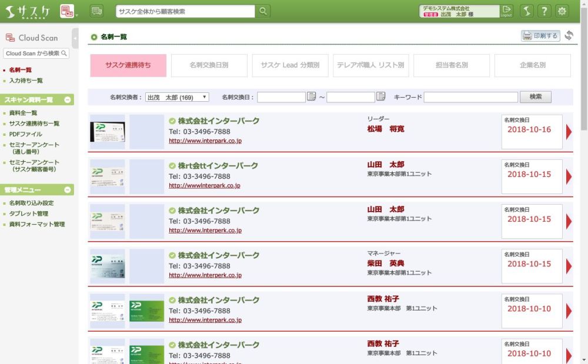588x364 pixels.
Task: Select the テレアポ職人 リスト別 tab
Action: point(371,65)
